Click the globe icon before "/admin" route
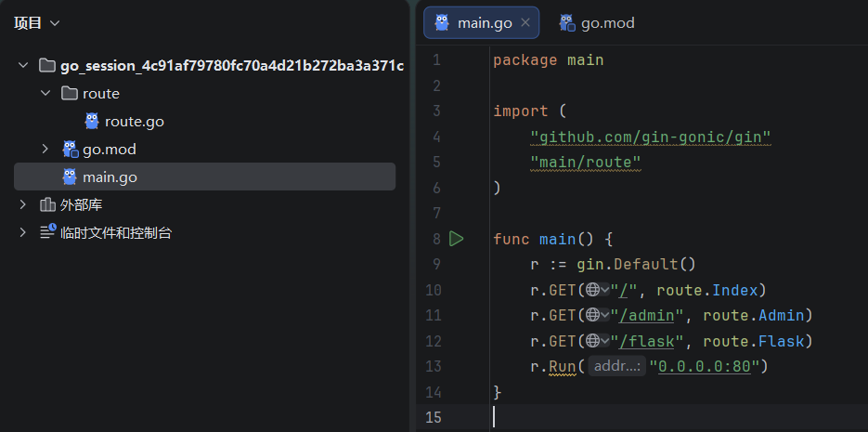 tap(592, 316)
